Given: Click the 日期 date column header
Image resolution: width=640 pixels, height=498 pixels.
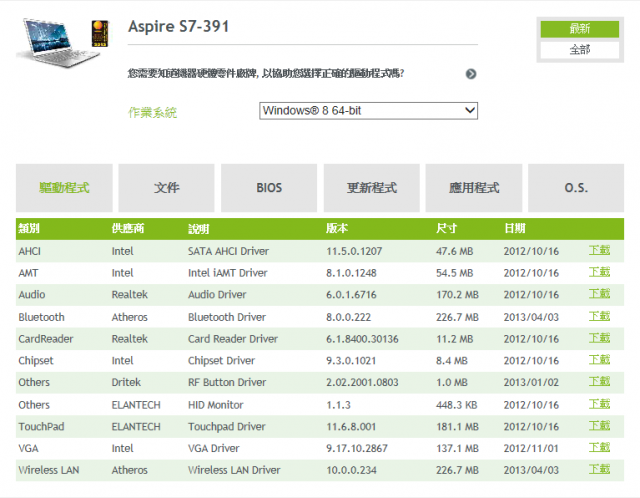Looking at the screenshot, I should 515,228.
